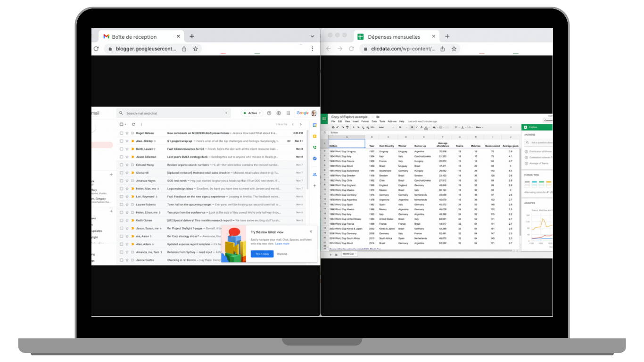Image resolution: width=644 pixels, height=362 pixels.
Task: Refresh the Gmail inbox list
Action: coord(133,124)
